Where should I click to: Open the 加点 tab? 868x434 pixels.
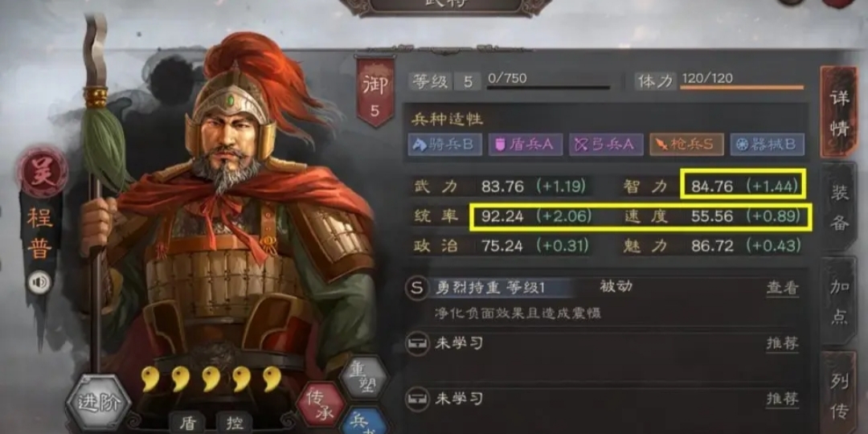coord(838,301)
